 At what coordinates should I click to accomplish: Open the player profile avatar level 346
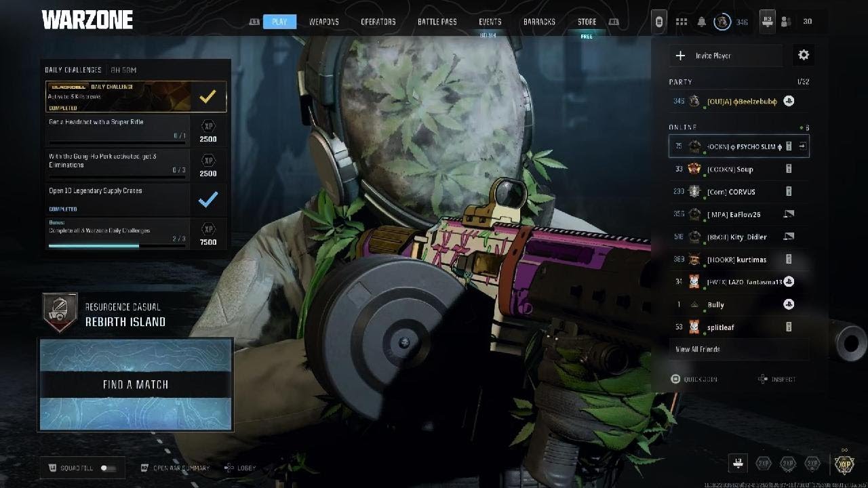tap(723, 22)
